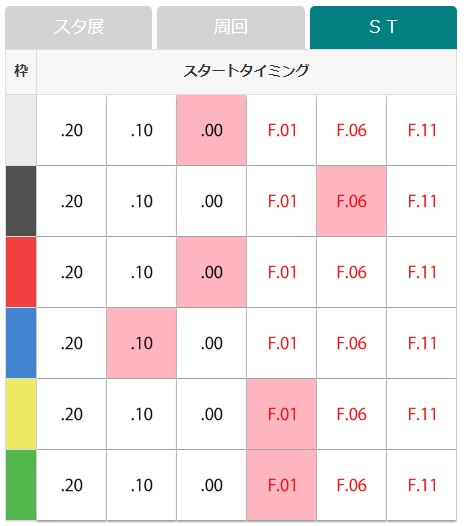Select F.11 in the blue lane row
This screenshot has height=526, width=464.
point(422,343)
